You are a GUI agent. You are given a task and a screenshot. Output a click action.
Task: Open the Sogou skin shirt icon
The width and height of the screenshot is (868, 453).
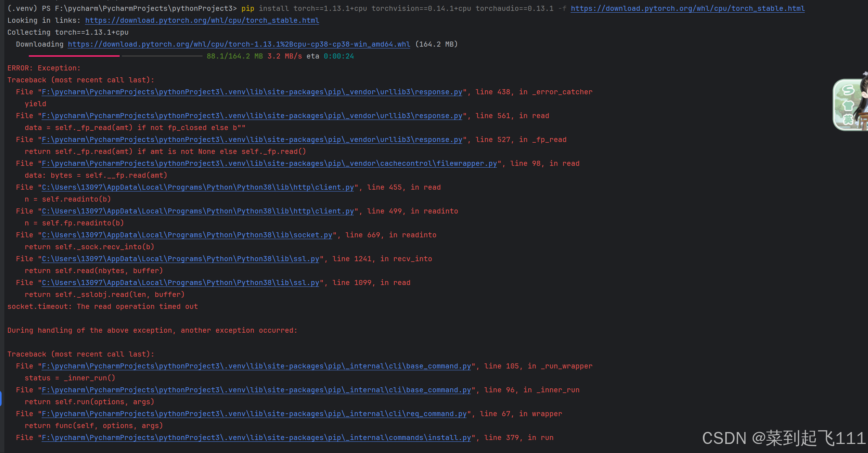pyautogui.click(x=848, y=106)
